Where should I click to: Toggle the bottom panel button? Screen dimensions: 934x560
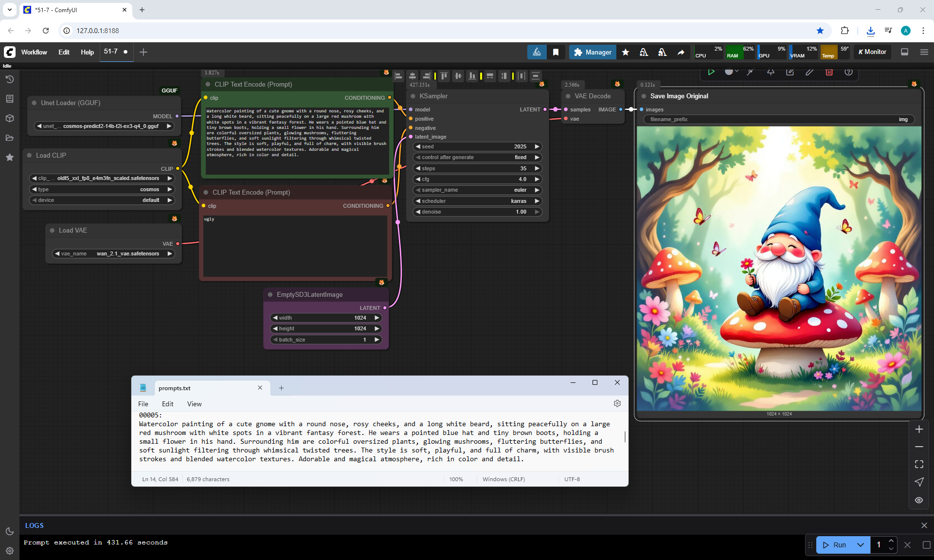click(x=904, y=52)
